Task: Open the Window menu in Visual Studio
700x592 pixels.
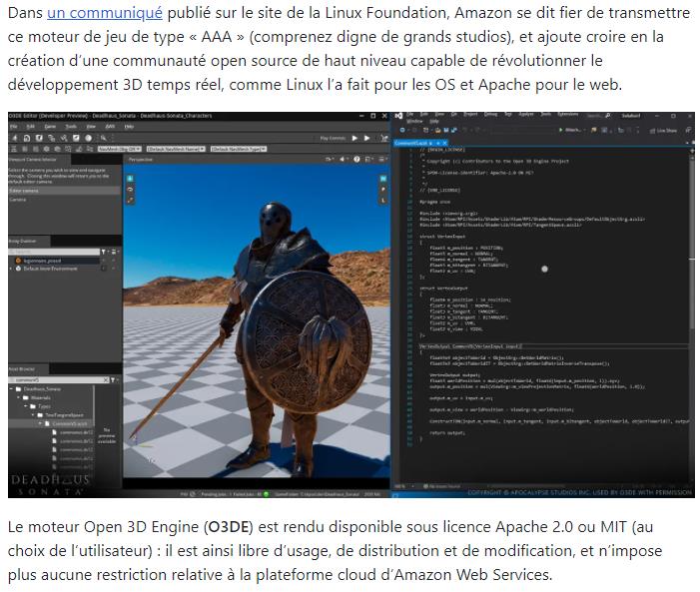Action: pos(414,121)
